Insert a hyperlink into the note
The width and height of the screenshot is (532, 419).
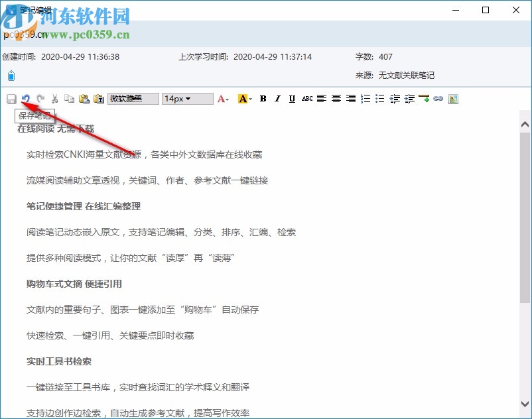pyautogui.click(x=437, y=98)
